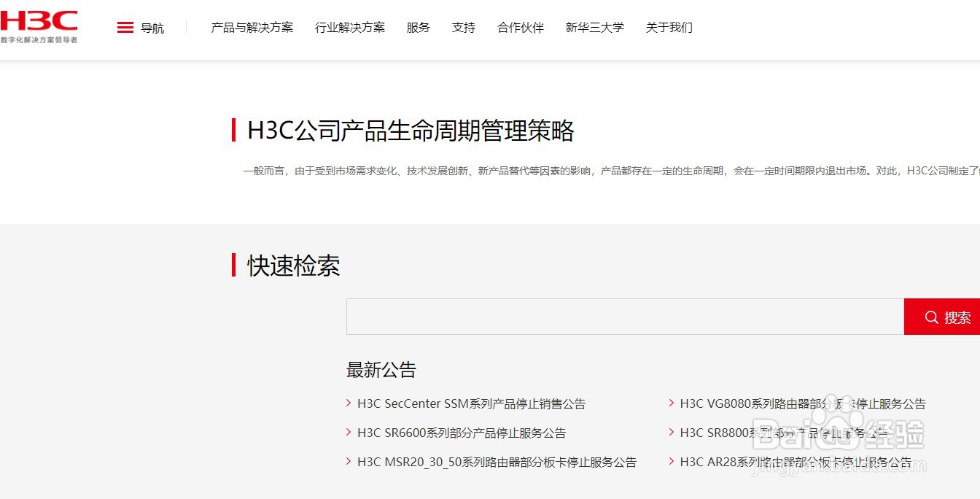Open the 合作伙伴 menu
Image resolution: width=980 pixels, height=499 pixels.
[x=521, y=28]
